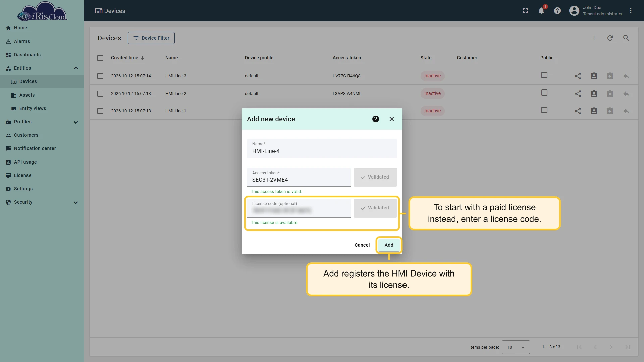
Task: Open the help icon in top bar
Action: click(557, 11)
